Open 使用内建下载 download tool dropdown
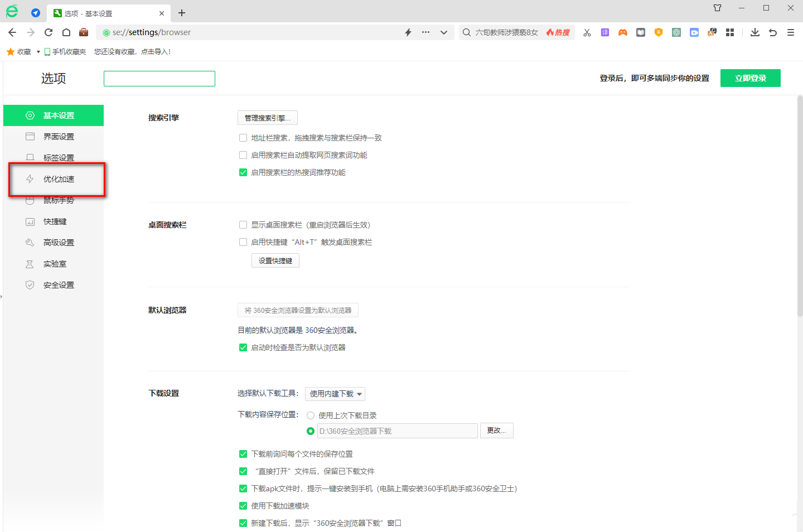The image size is (803, 532). point(335,394)
